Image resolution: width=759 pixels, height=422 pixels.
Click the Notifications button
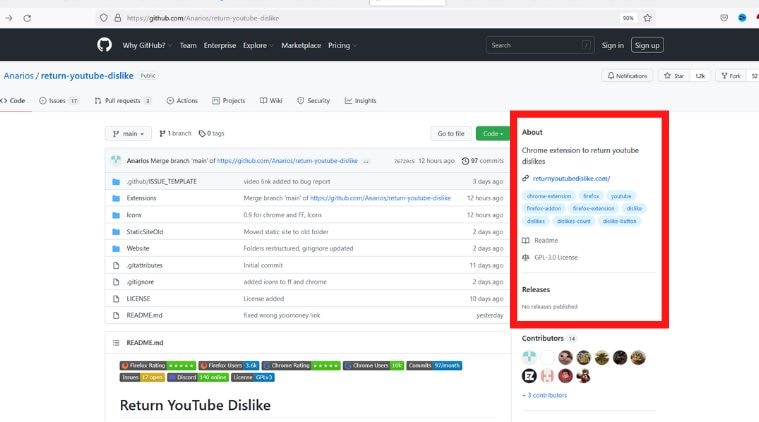pos(627,76)
